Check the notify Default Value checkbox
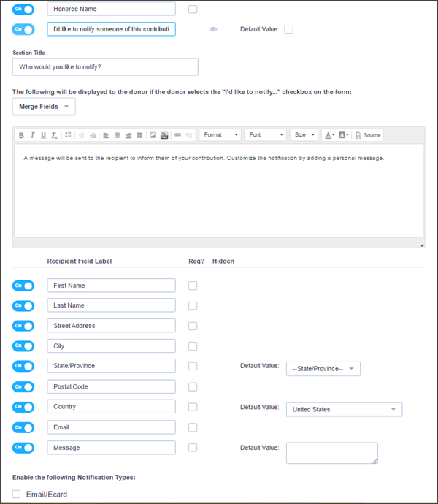This screenshot has width=438, height=504. pos(289,29)
